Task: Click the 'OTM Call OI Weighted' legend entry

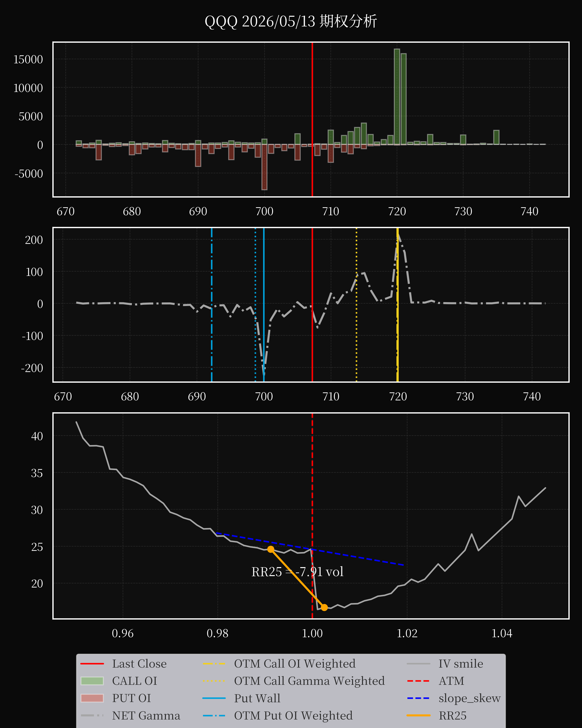Action: (295, 663)
